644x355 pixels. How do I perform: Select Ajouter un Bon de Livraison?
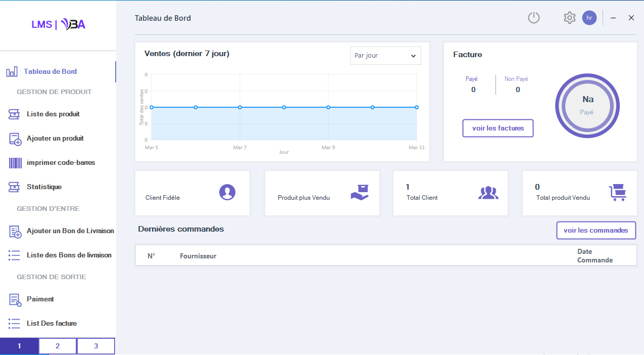(70, 231)
